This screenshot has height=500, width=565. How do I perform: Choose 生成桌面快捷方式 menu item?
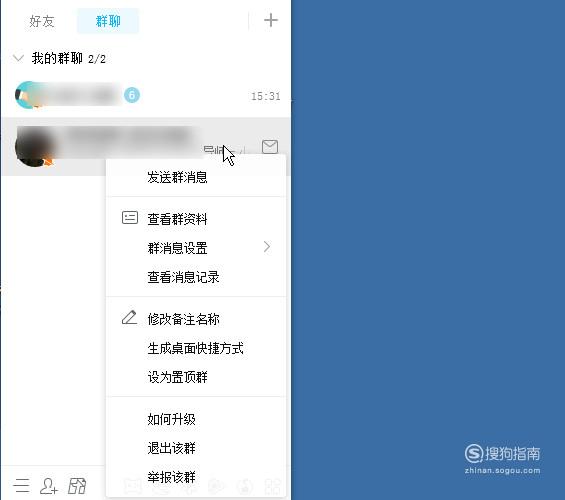coord(196,348)
